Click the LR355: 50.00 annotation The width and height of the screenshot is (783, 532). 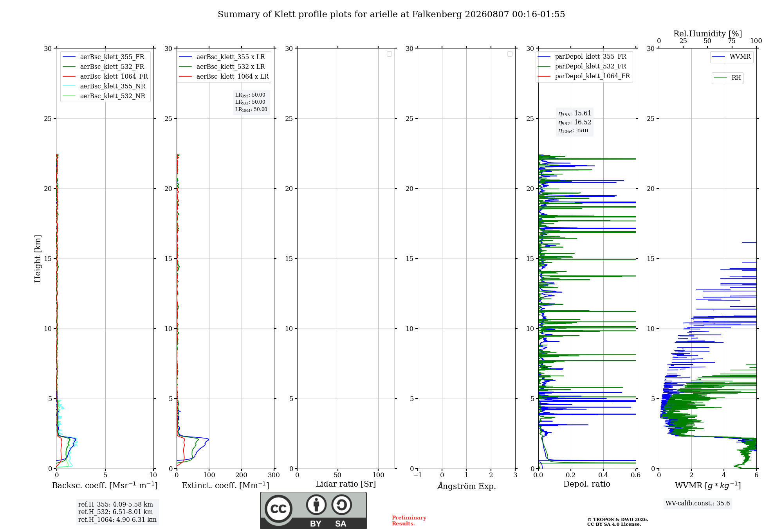(250, 95)
